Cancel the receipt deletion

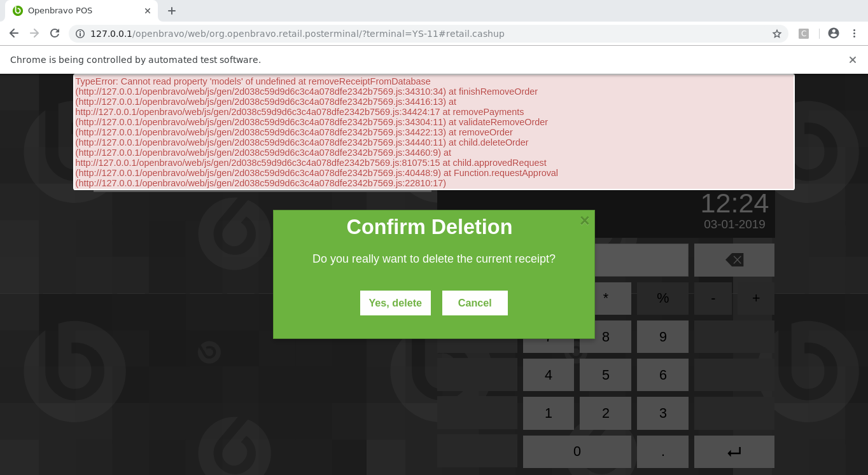click(475, 303)
